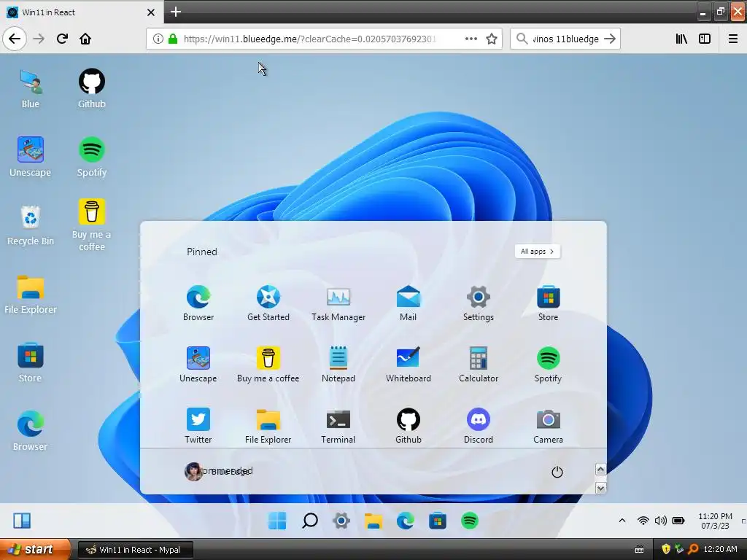This screenshot has height=560, width=747.
Task: Submit search with the arrow button
Action: pos(610,39)
